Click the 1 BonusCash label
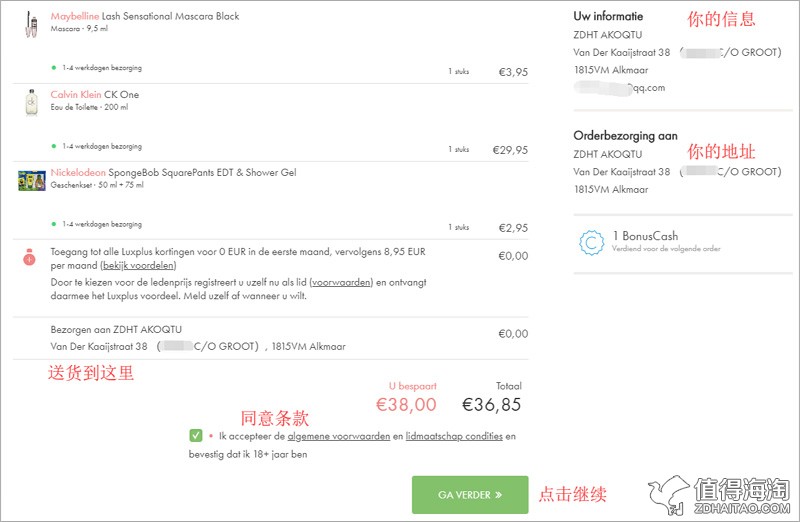The width and height of the screenshot is (800, 522). pyautogui.click(x=645, y=236)
